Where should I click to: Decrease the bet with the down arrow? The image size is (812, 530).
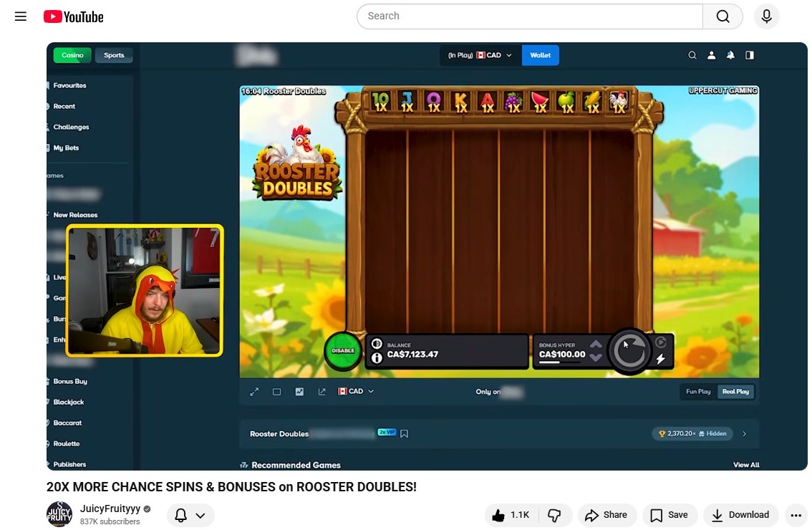click(596, 357)
